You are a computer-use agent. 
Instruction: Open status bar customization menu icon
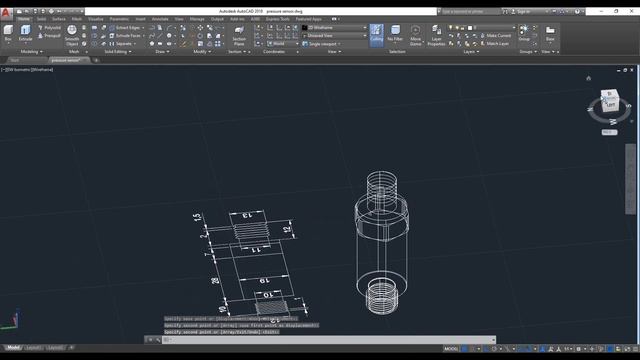pyautogui.click(x=636, y=349)
